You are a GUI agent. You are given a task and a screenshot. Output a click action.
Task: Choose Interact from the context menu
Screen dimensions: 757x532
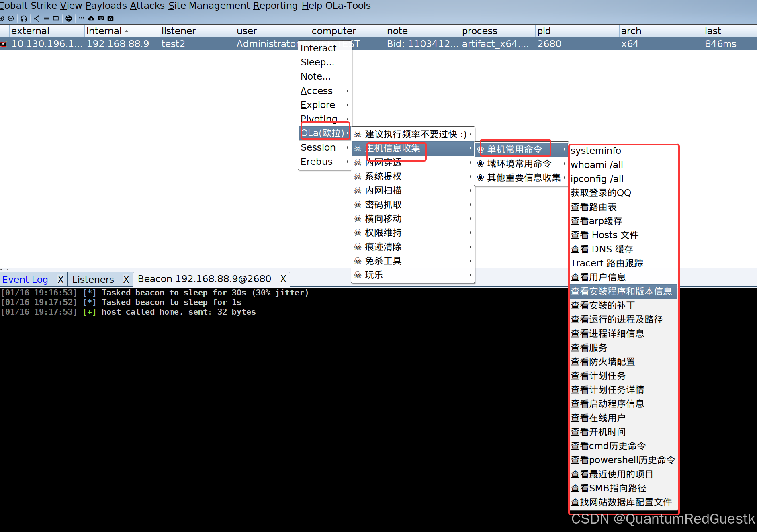[x=325, y=48]
